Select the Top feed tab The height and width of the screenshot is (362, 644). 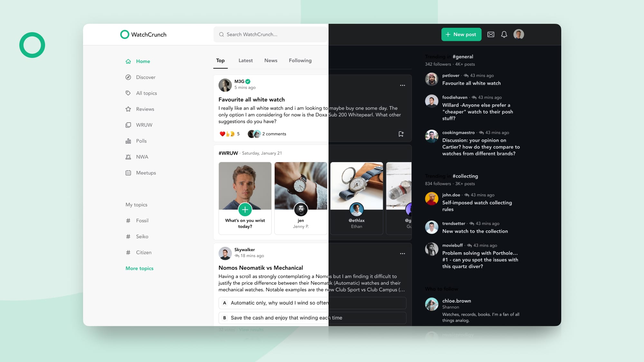[220, 60]
